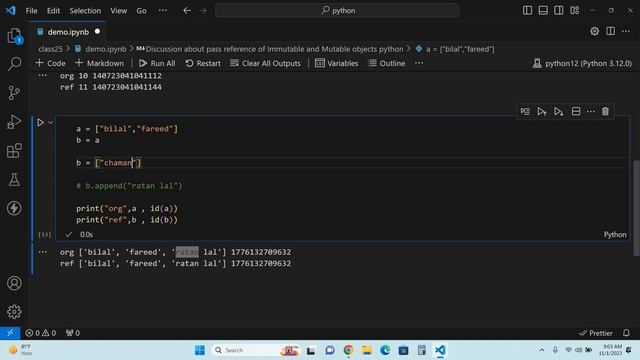Add a new Markdown cell

(x=100, y=63)
